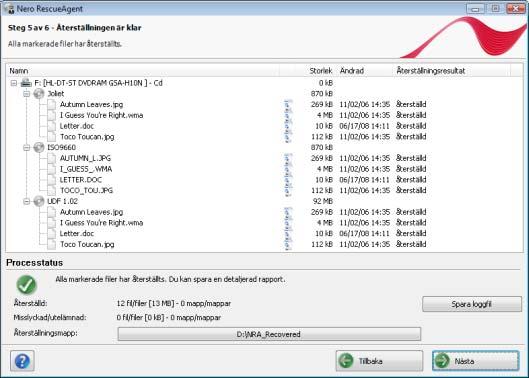Click the Nero RescueAgent title bar icon
Image resolution: width=529 pixels, height=378 pixels.
[x=9, y=8]
